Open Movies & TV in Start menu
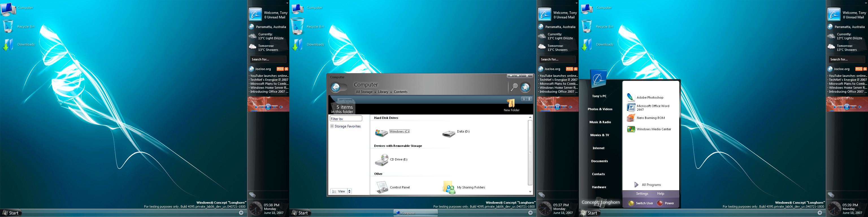 point(600,135)
